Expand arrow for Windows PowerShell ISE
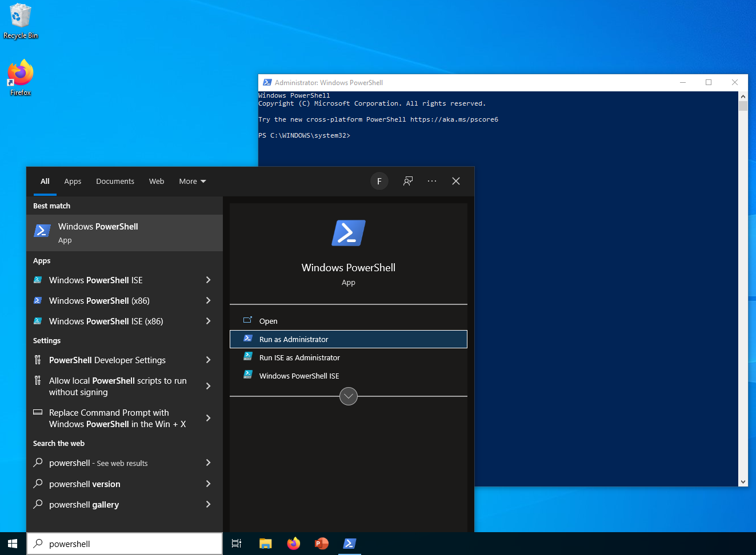The image size is (756, 555). click(x=209, y=280)
